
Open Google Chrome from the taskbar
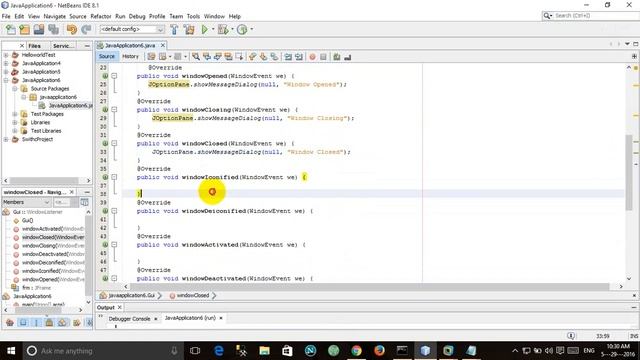coord(356,351)
